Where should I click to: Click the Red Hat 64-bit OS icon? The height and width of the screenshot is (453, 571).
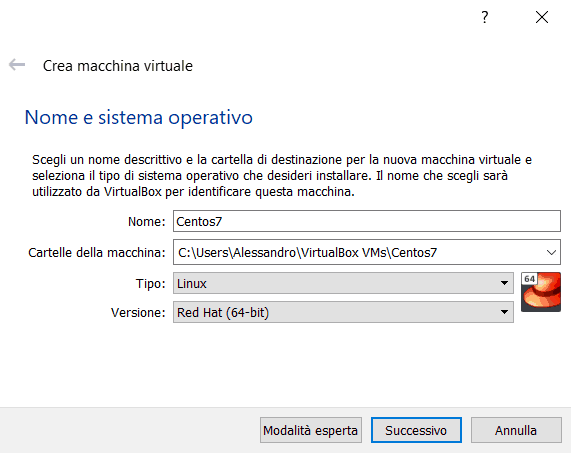click(x=541, y=292)
